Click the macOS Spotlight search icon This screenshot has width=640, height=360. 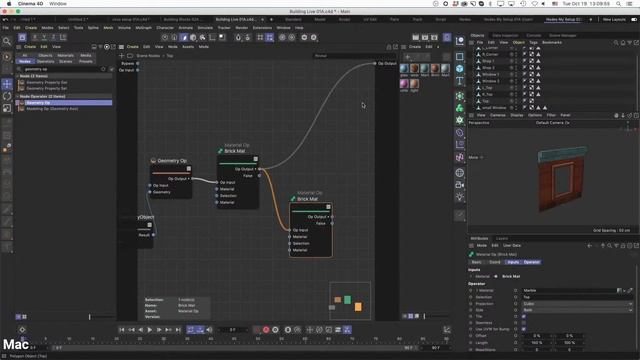[x=619, y=4]
